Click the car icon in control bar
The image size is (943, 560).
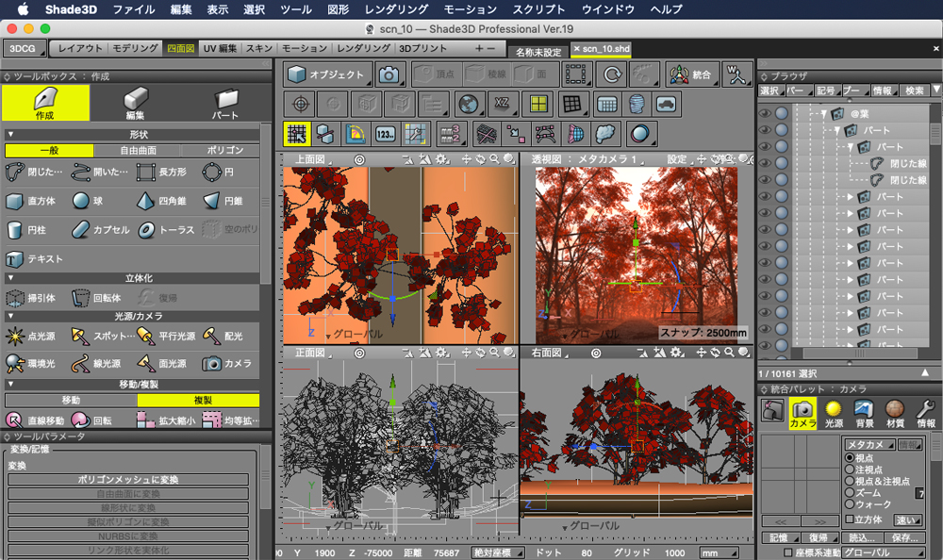[x=667, y=105]
